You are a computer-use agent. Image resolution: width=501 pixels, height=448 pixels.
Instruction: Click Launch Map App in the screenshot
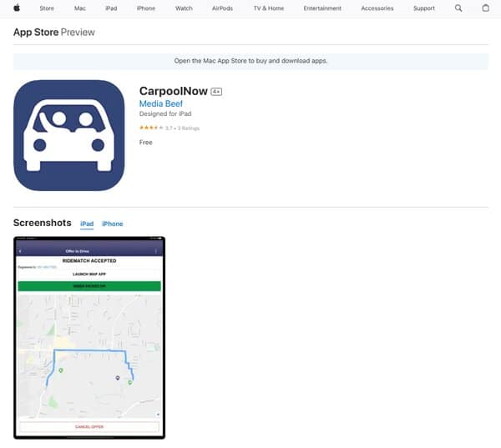89,274
